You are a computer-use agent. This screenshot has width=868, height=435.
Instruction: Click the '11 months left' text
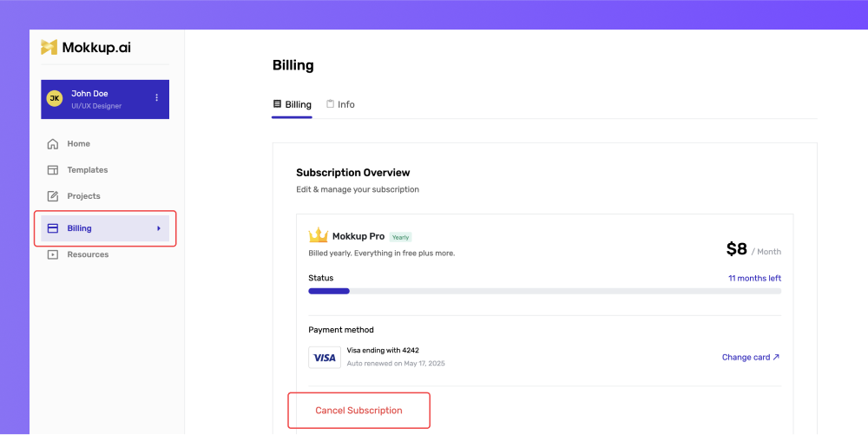754,279
